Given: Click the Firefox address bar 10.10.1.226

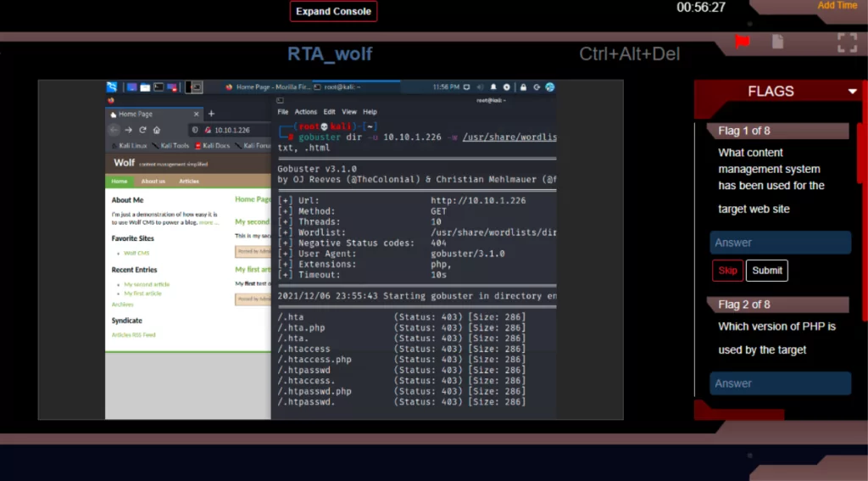Looking at the screenshot, I should pyautogui.click(x=232, y=131).
